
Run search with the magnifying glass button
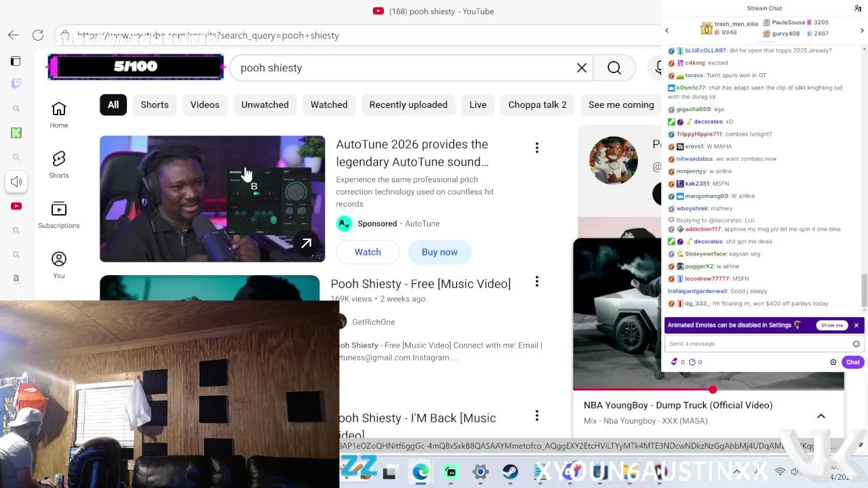tap(614, 68)
